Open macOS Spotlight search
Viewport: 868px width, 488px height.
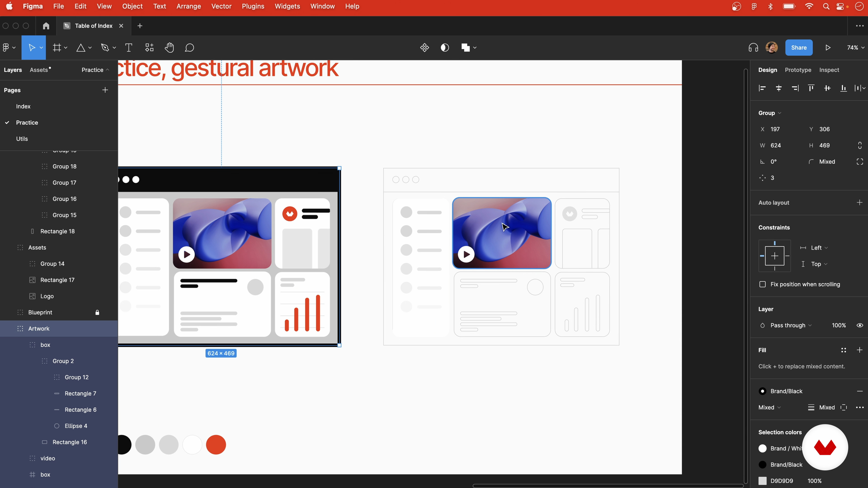click(x=826, y=6)
